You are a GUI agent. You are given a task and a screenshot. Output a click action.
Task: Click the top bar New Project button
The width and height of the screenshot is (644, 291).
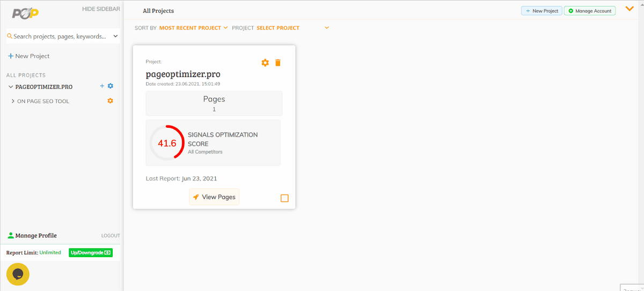point(541,11)
